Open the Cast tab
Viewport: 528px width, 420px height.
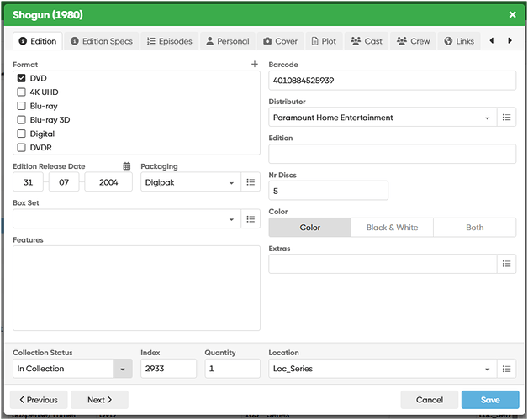366,41
